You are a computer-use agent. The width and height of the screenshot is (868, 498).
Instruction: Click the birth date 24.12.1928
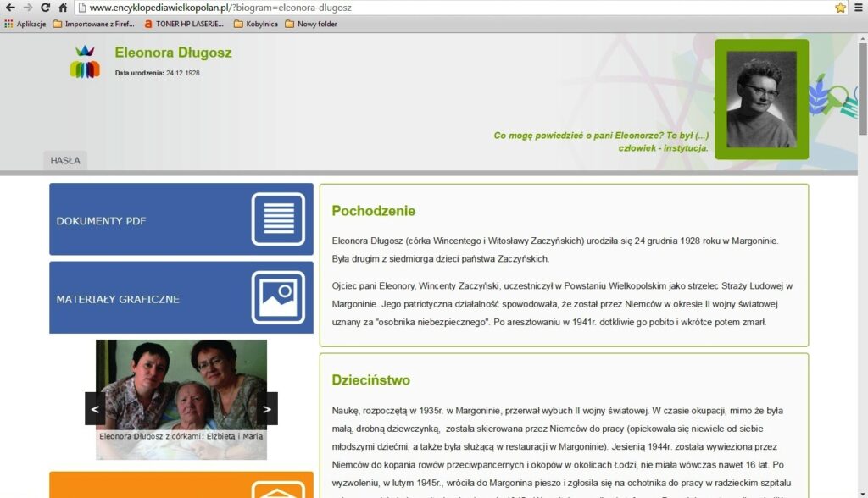(183, 73)
